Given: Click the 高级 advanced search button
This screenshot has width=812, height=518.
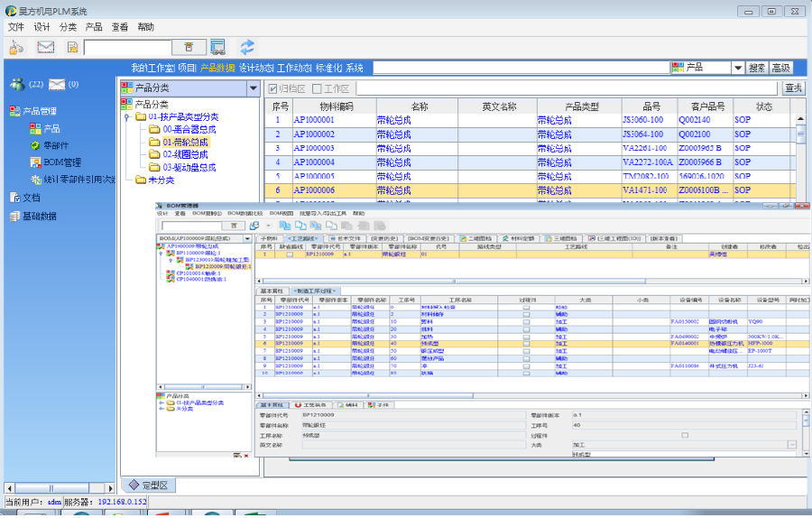Looking at the screenshot, I should point(780,68).
